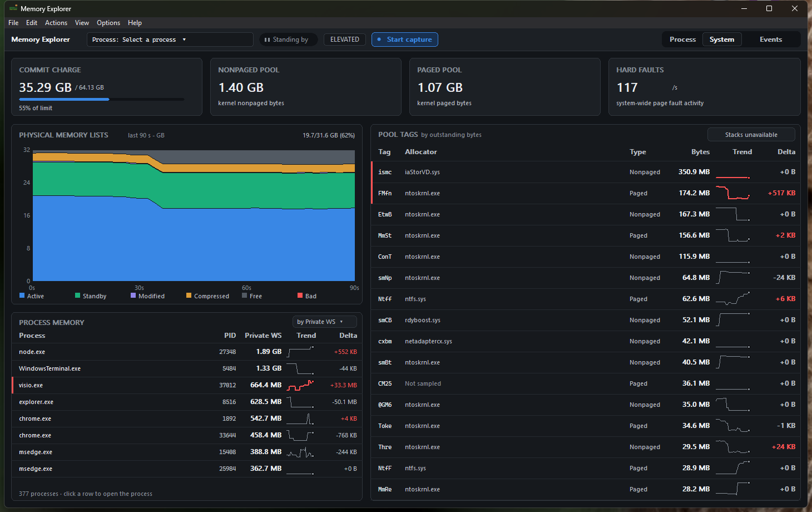
Task: Click the pause icon beside Standing by
Action: point(267,40)
